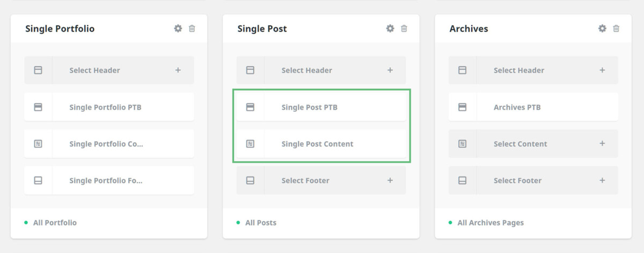The height and width of the screenshot is (253, 644).
Task: Open settings gear for Single Portfolio
Action: 178,28
